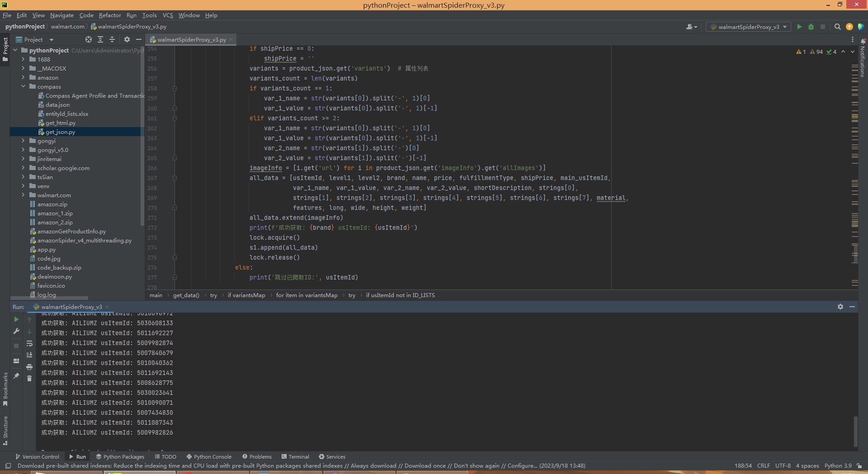The image size is (868, 474).
Task: Close the walmartSpiderProxy_v3.py editor tab
Action: 231,39
